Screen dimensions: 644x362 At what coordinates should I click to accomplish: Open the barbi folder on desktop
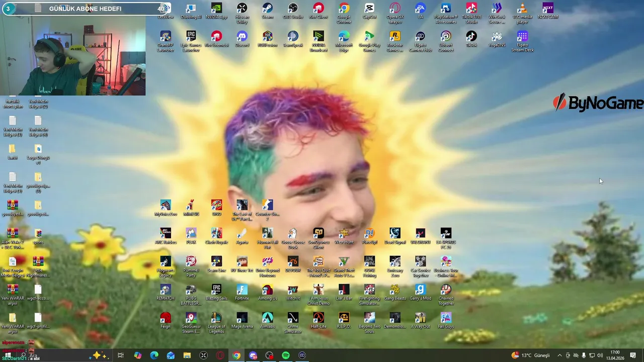(x=13, y=152)
